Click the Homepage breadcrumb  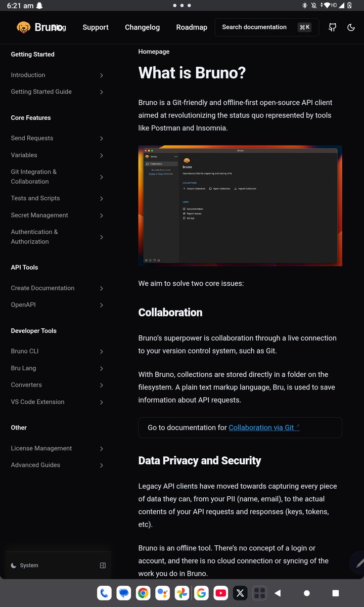[x=154, y=52]
